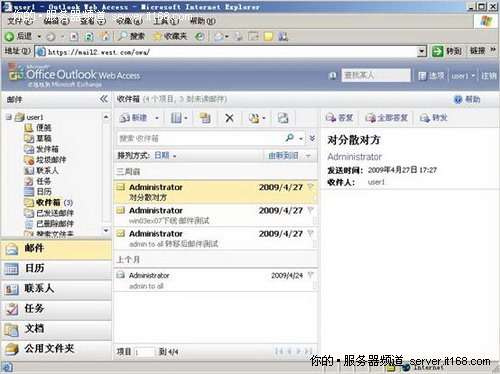Click the IE Refresh icon
The height and width of the screenshot is (374, 500).
[x=89, y=36]
